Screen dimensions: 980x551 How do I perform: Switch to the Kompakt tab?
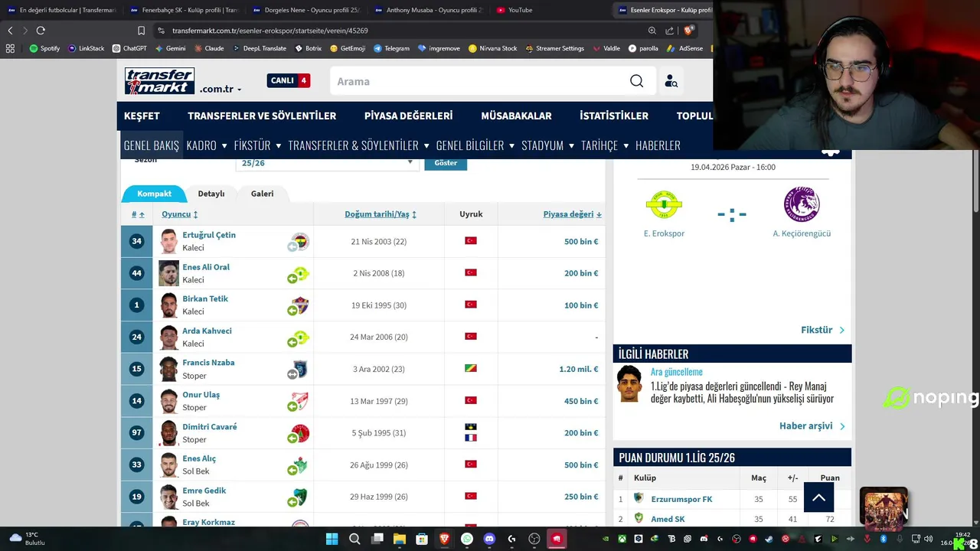point(154,194)
